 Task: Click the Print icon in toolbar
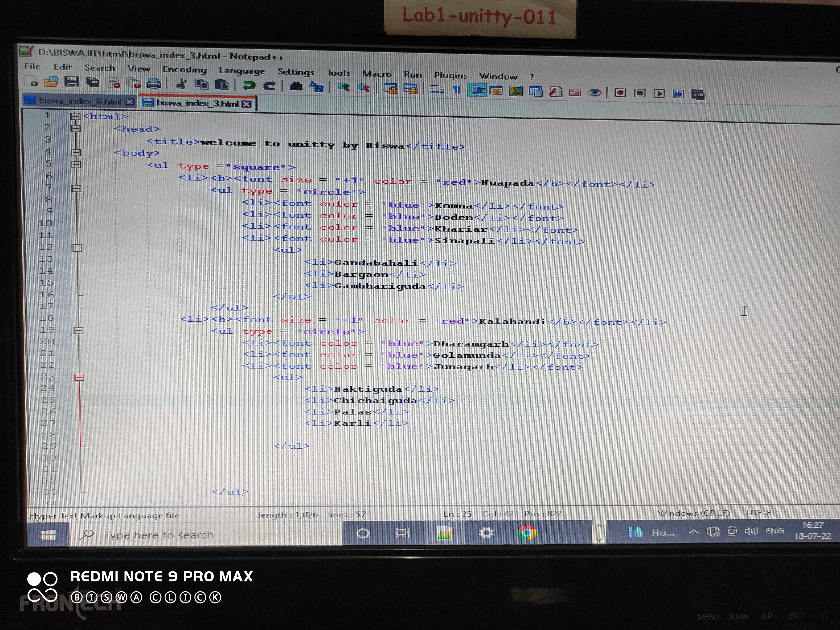(154, 84)
